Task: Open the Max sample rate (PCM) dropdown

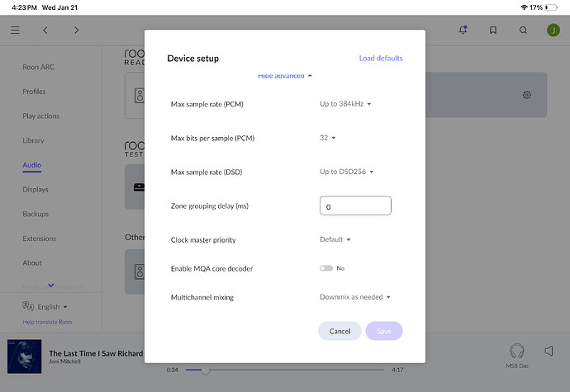Action: [345, 104]
